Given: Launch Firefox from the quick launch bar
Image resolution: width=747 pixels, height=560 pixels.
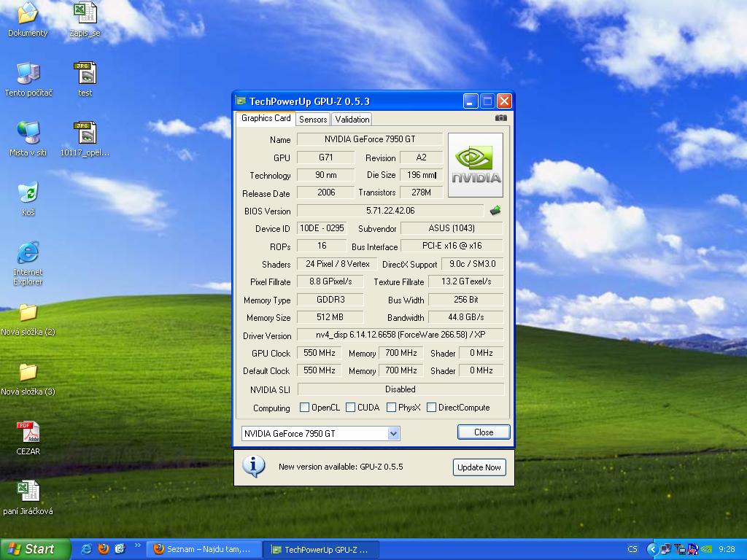Looking at the screenshot, I should coord(103,549).
